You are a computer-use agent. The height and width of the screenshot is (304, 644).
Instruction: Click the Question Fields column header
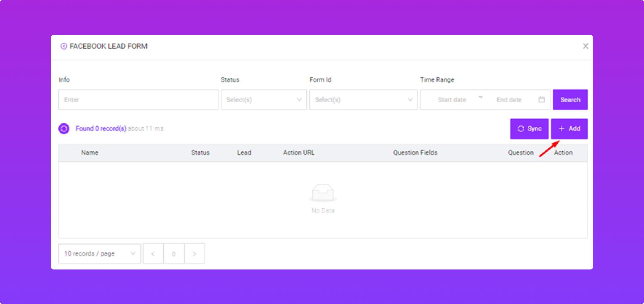(415, 153)
